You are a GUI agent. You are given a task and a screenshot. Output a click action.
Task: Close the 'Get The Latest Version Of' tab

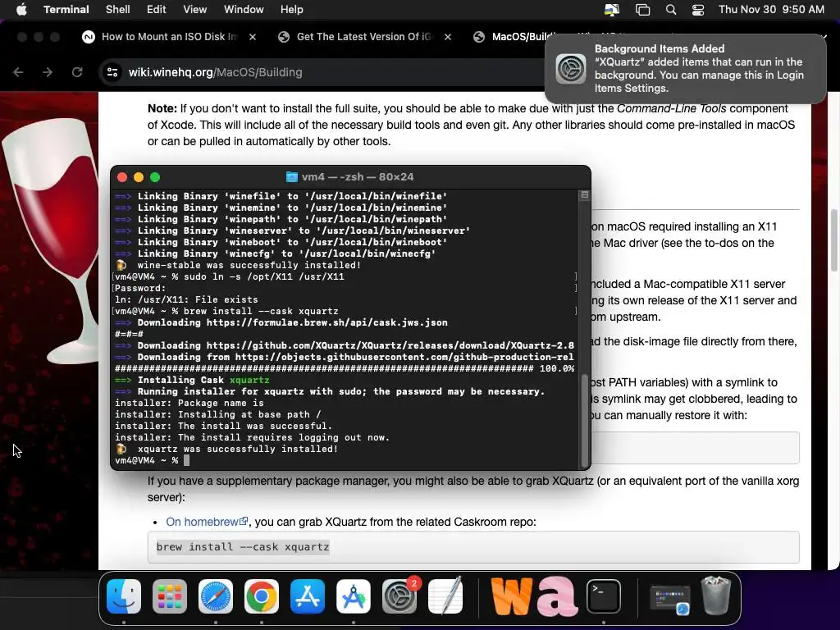[448, 36]
